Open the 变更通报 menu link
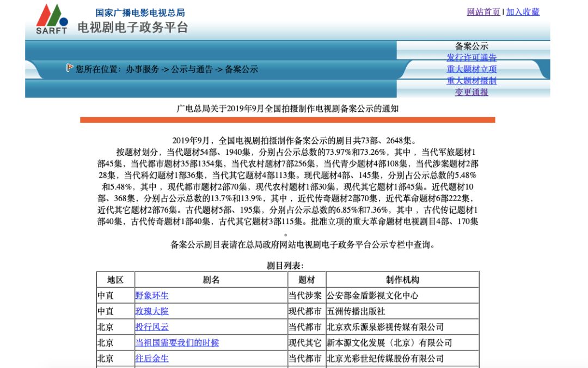Image resolution: width=588 pixels, height=368 pixels. pos(471,92)
